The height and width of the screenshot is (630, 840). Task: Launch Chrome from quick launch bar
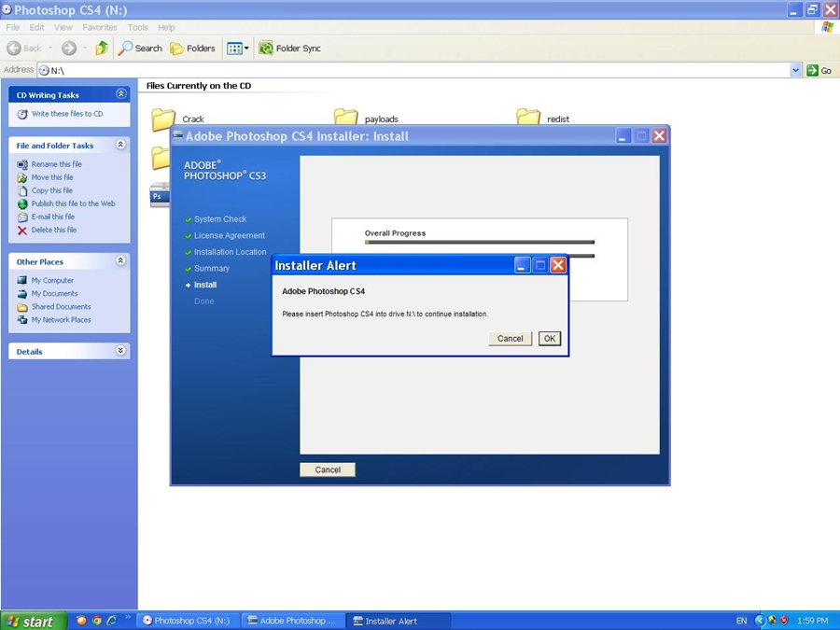[x=96, y=621]
